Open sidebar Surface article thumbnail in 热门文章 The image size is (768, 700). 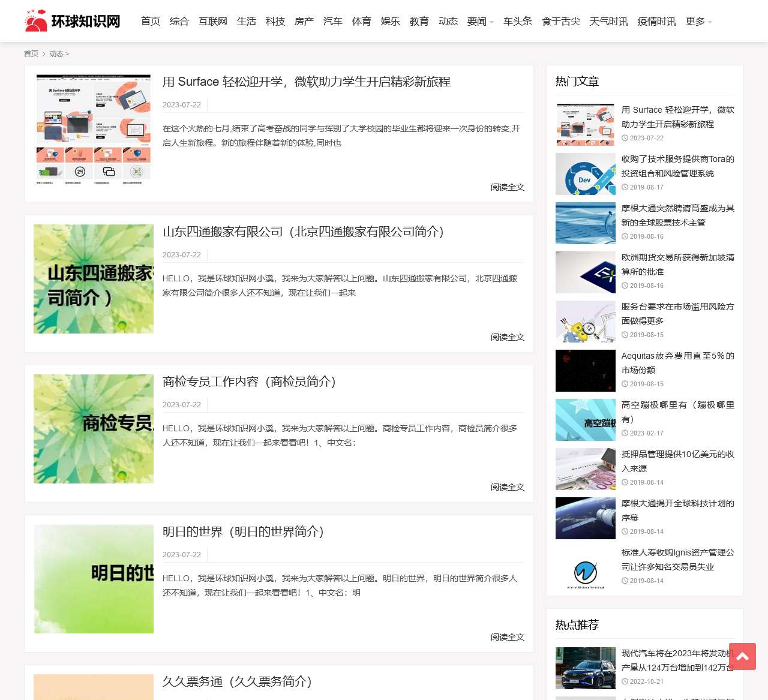(586, 125)
